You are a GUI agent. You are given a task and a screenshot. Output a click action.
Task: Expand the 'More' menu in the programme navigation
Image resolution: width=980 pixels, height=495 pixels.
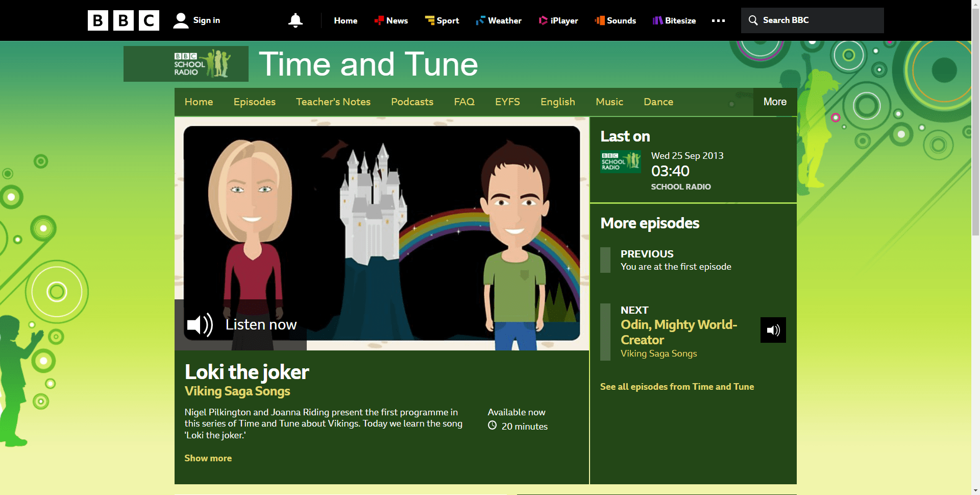(x=774, y=102)
